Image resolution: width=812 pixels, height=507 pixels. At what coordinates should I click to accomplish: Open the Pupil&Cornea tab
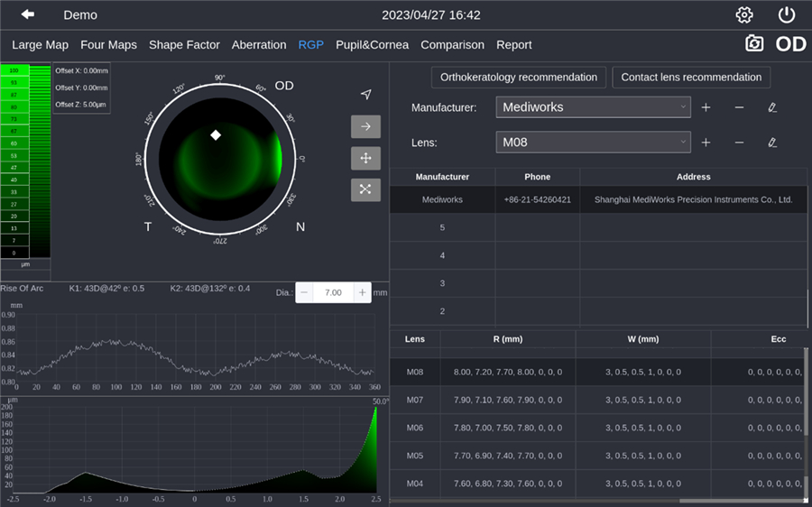tap(372, 45)
